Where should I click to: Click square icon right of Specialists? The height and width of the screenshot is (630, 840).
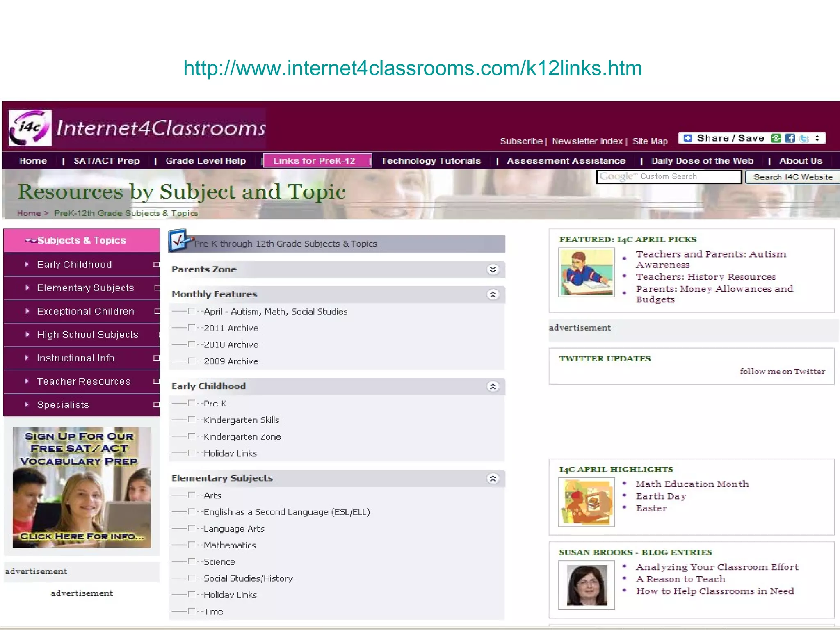pos(156,405)
